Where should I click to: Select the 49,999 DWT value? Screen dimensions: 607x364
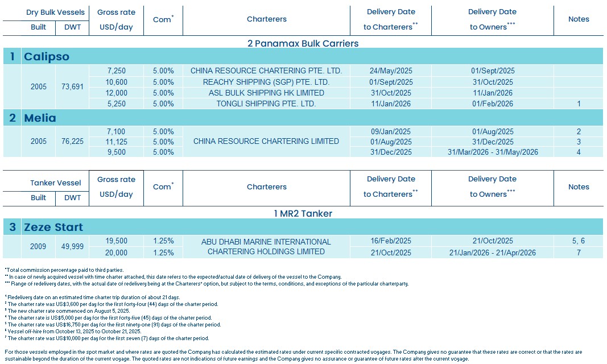tap(72, 246)
